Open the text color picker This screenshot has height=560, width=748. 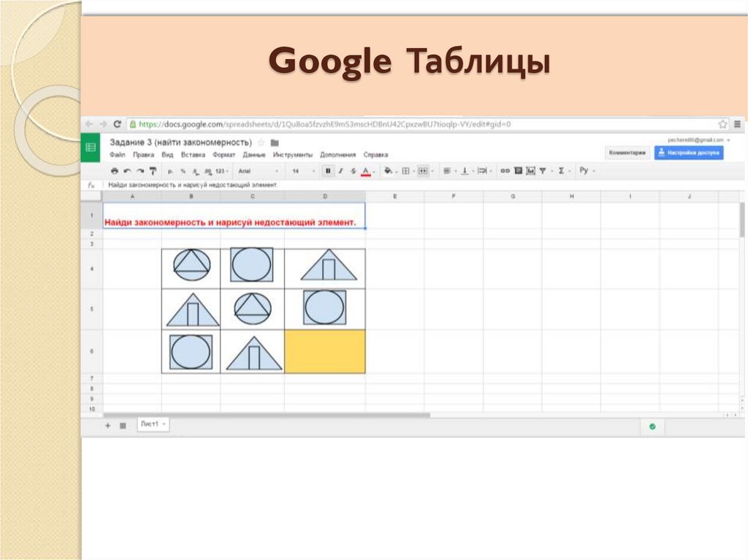click(366, 172)
